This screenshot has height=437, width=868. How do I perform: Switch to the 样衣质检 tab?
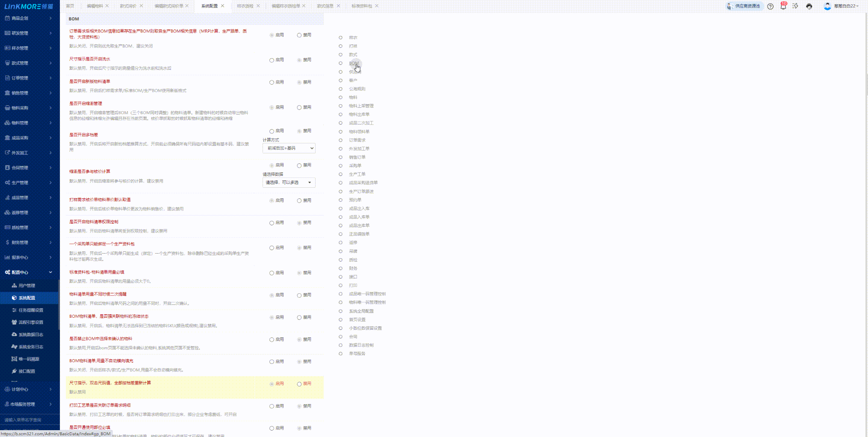tap(245, 6)
